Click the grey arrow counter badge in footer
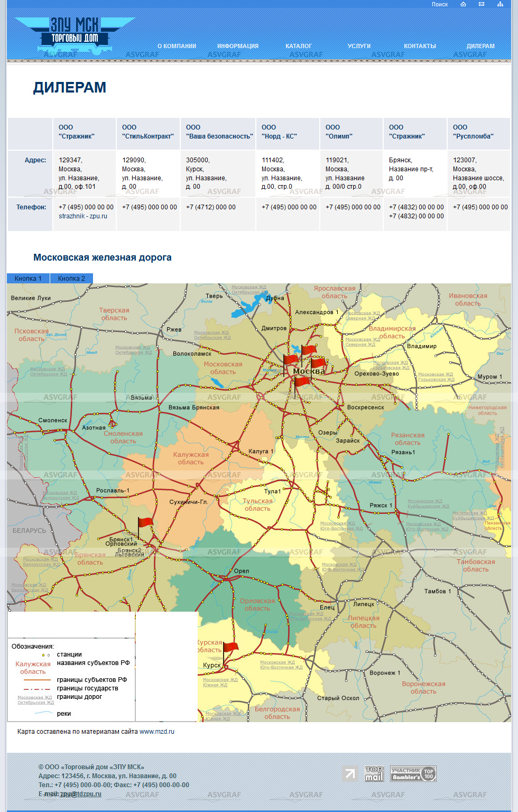The height and width of the screenshot is (812, 518). point(350,774)
